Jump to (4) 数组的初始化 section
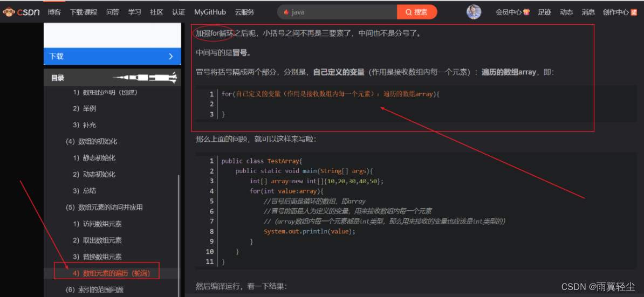Viewport: 644px width, 297px height. 92,142
